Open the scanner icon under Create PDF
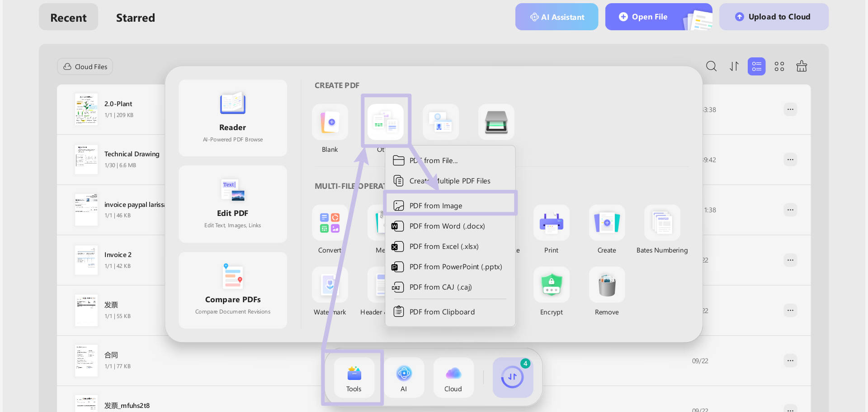The image size is (868, 412). coord(496,122)
